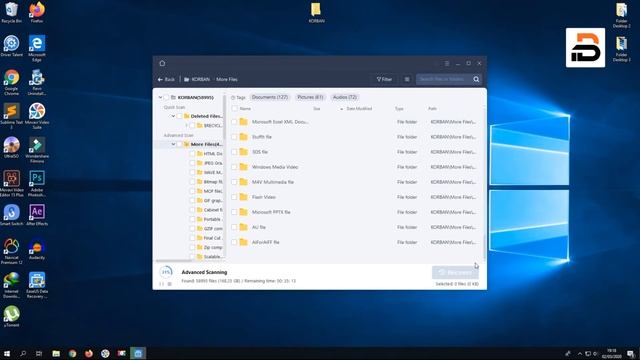The width and height of the screenshot is (640, 360).
Task: Select the More Files breadcrumb
Action: [227, 80]
